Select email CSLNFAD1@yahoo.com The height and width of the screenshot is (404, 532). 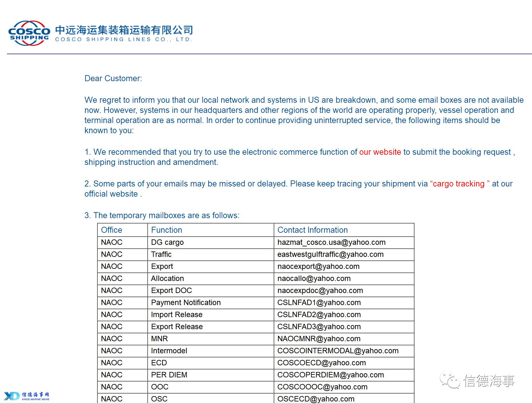(x=319, y=303)
